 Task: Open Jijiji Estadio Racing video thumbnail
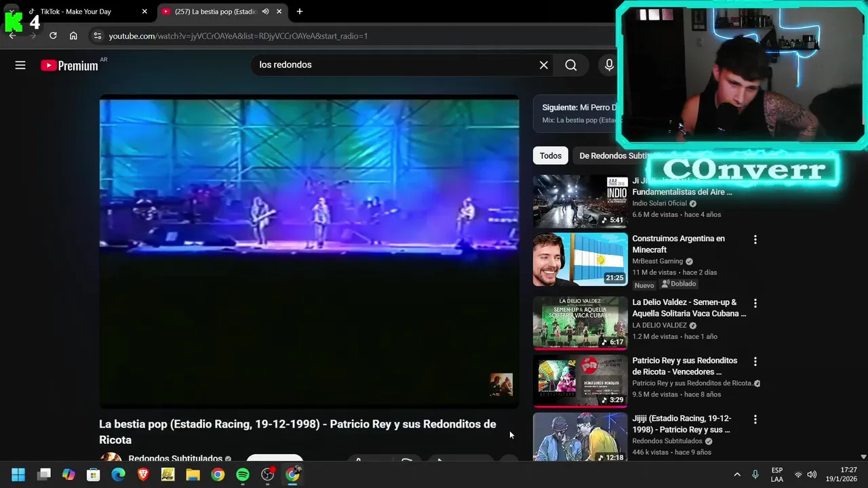580,437
